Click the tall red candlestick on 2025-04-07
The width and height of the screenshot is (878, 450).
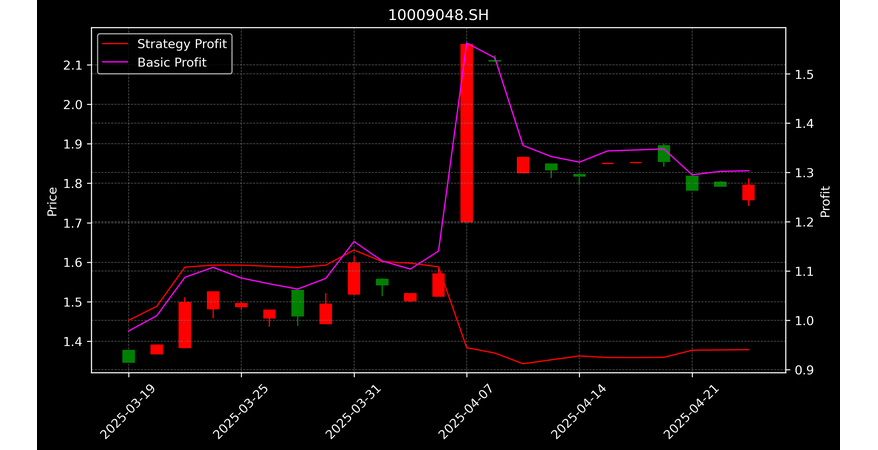[466, 133]
